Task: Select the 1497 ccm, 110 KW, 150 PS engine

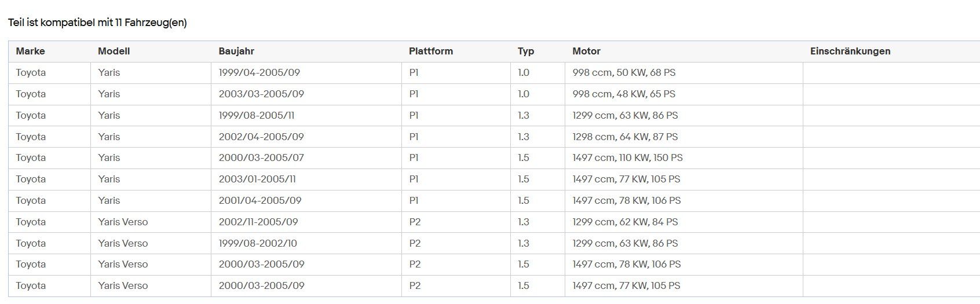Action: 627,158
